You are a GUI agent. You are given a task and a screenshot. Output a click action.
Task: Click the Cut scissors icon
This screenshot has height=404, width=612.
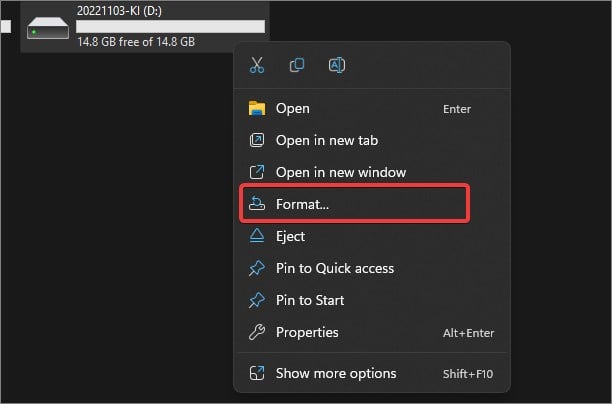(x=257, y=65)
